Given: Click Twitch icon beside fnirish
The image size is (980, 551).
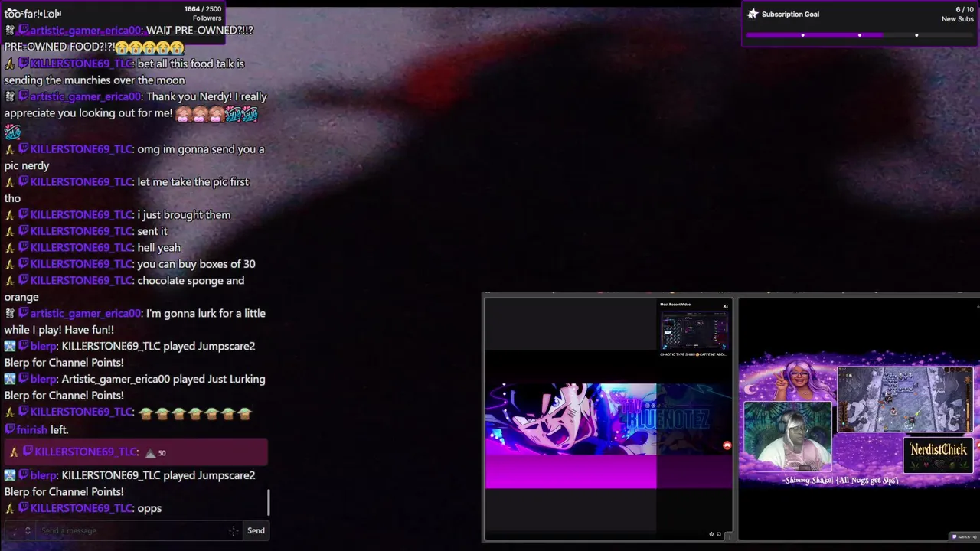Looking at the screenshot, I should [9, 430].
